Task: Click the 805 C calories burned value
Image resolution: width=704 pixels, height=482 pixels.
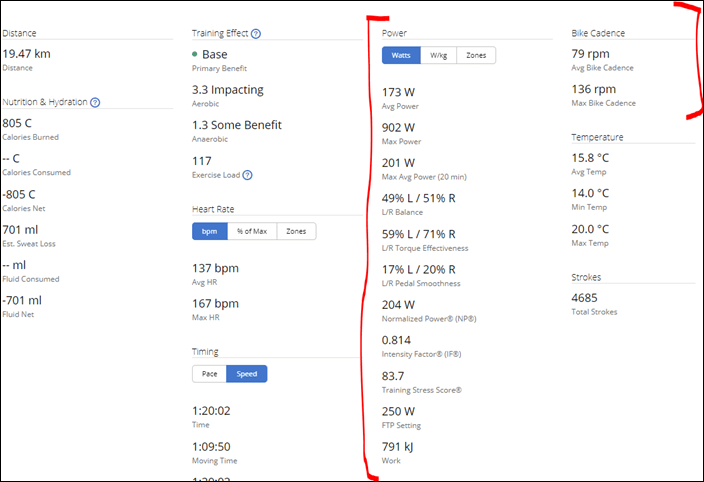Action: click(x=17, y=123)
